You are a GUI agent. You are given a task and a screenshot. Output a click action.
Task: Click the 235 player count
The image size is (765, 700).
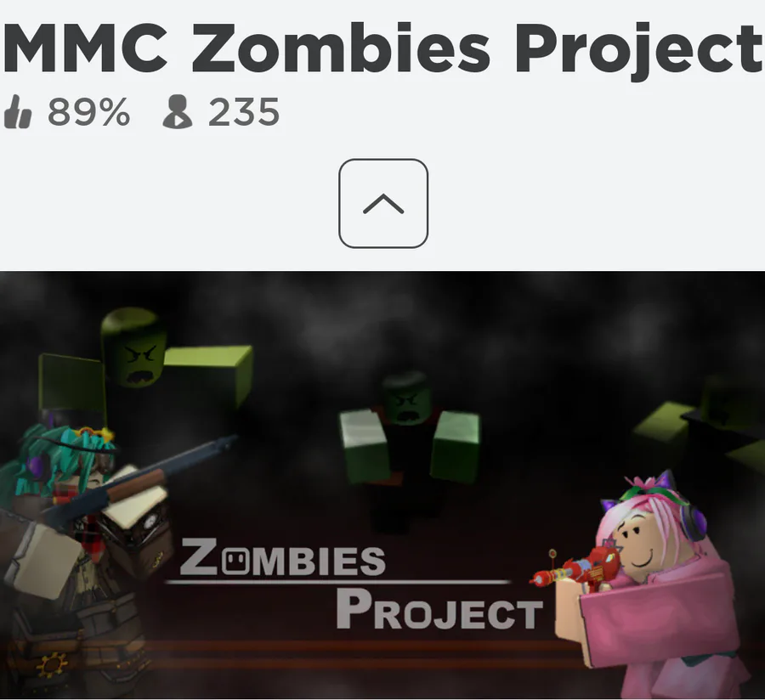pyautogui.click(x=243, y=112)
